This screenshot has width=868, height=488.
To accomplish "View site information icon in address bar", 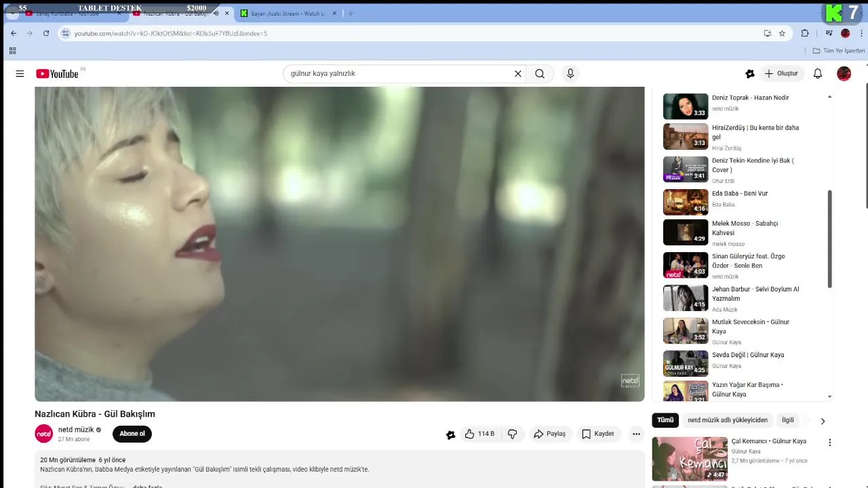I will (65, 33).
